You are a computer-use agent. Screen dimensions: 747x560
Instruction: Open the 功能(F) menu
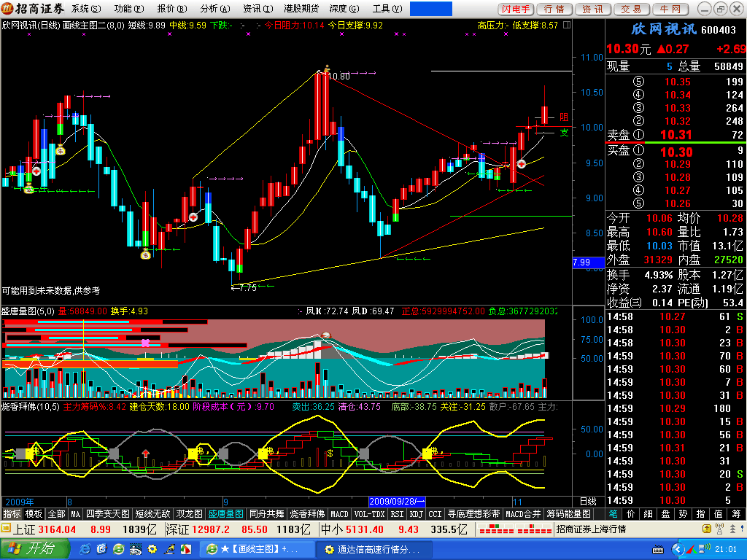tap(128, 9)
